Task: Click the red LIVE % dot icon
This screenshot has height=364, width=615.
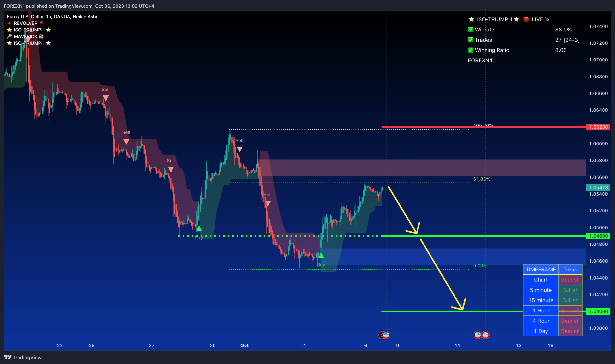Action: [527, 19]
